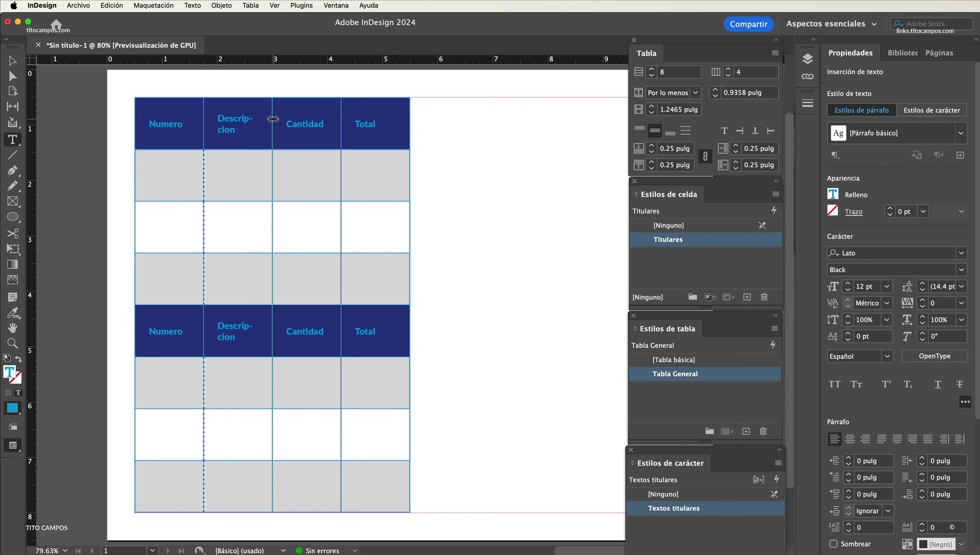The width and height of the screenshot is (980, 555).
Task: Select the Gradient Swatch tool
Action: pyautogui.click(x=12, y=264)
